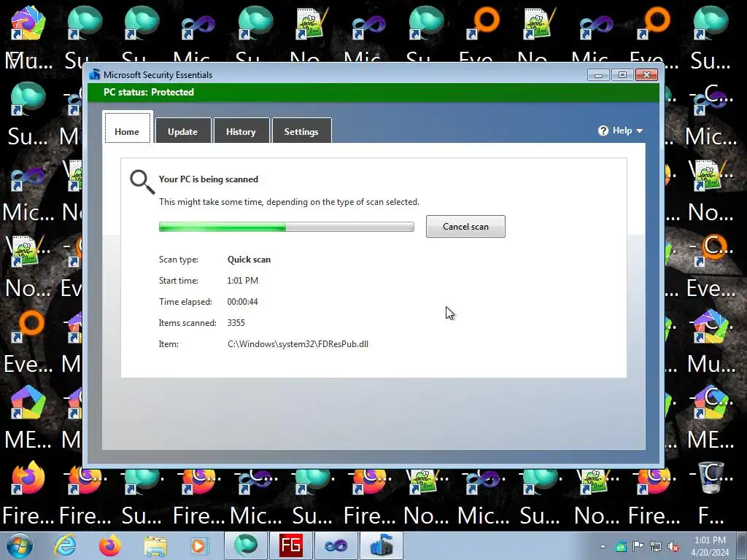Open the Update tab

183,131
